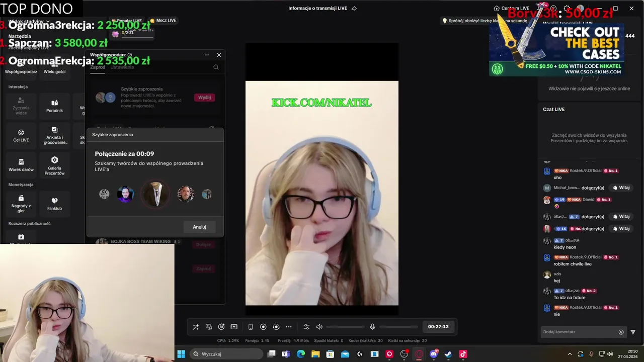The image size is (644, 362).
Task: Click the replay capture dashed-circle icon
Action: (x=276, y=327)
